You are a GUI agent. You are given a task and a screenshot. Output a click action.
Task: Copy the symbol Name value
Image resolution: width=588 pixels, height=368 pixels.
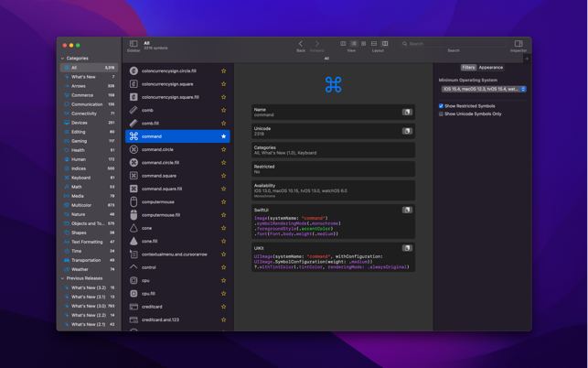pyautogui.click(x=407, y=112)
